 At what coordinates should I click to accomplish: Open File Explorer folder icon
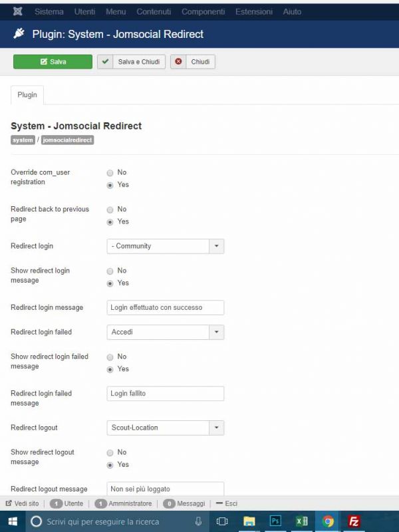tap(249, 521)
